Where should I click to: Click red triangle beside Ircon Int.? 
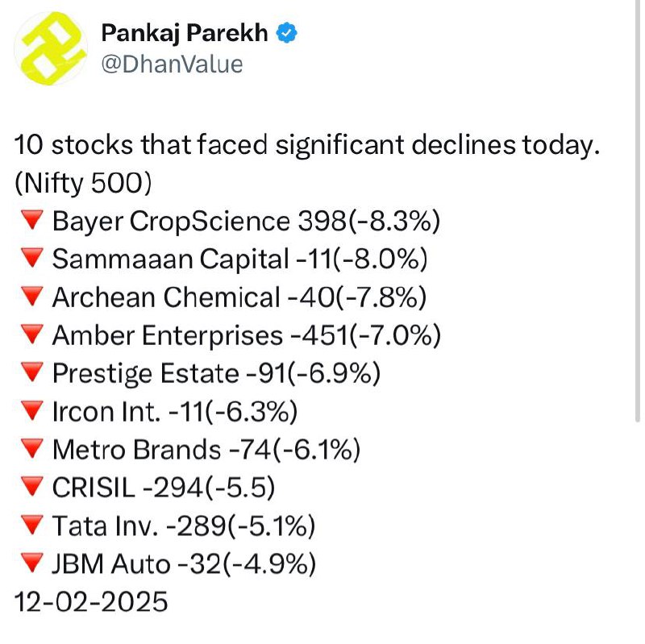click(x=32, y=410)
